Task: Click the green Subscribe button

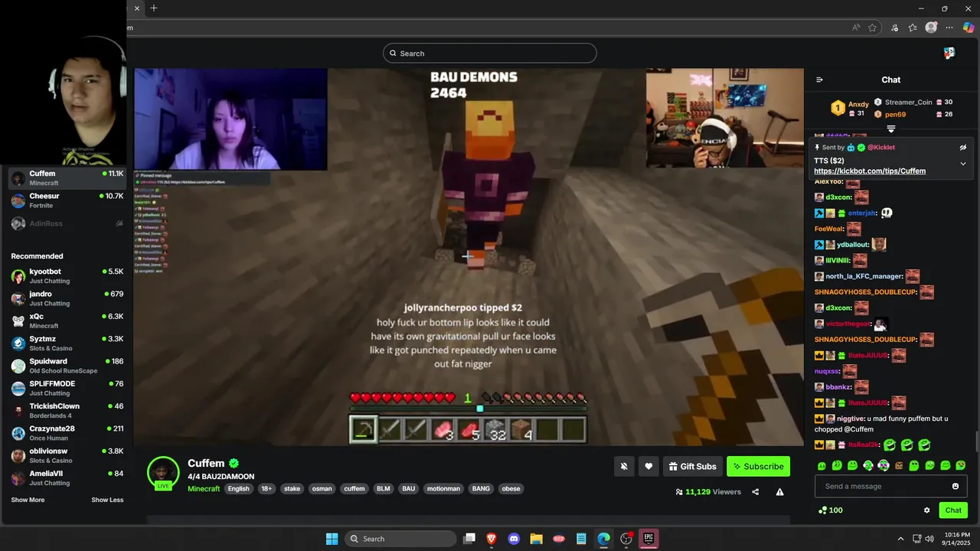Action: (758, 466)
